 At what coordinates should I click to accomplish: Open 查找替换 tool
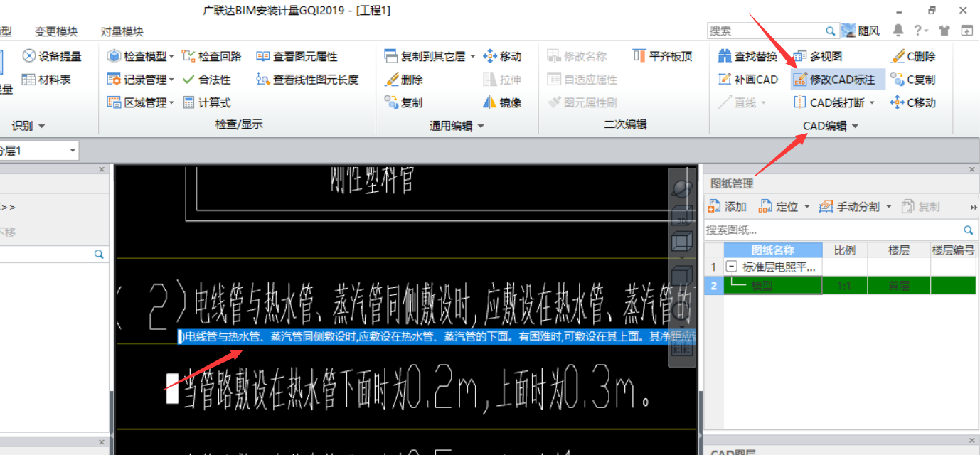coord(747,56)
